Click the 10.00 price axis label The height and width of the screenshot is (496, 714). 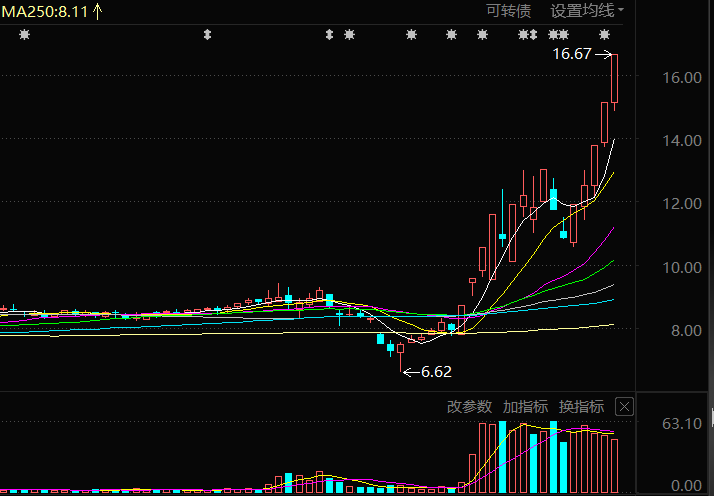682,267
